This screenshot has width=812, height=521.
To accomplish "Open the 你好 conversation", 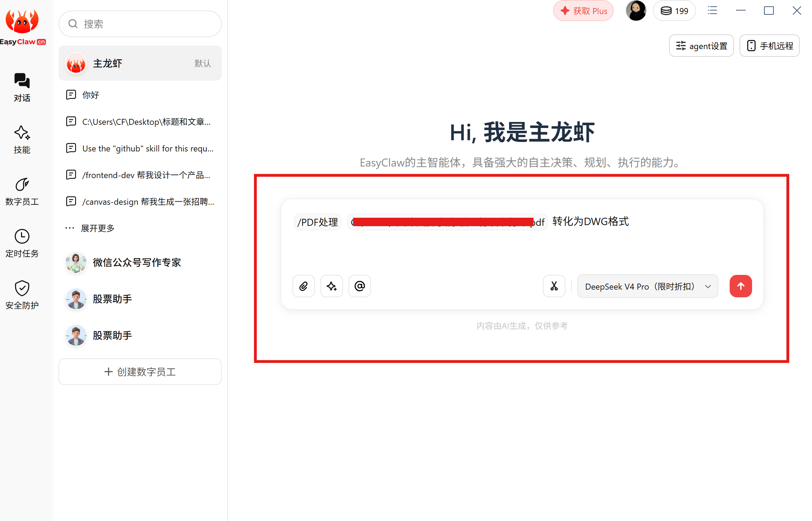I will pyautogui.click(x=140, y=95).
